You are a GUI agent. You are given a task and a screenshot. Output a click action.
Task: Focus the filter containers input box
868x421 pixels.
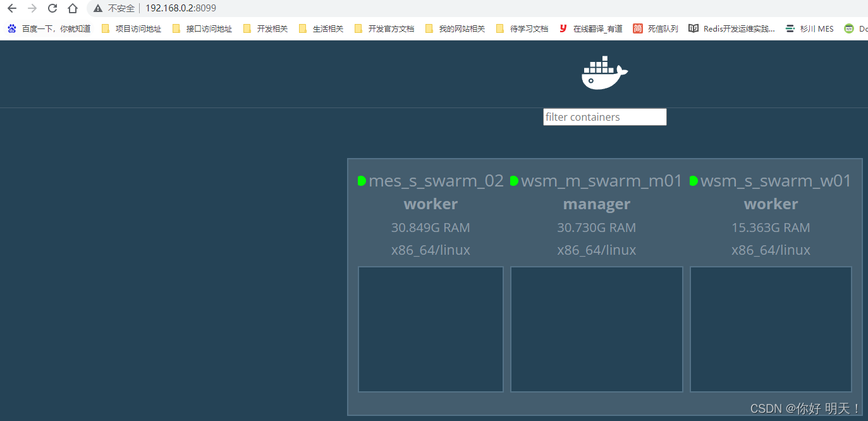[x=605, y=117]
